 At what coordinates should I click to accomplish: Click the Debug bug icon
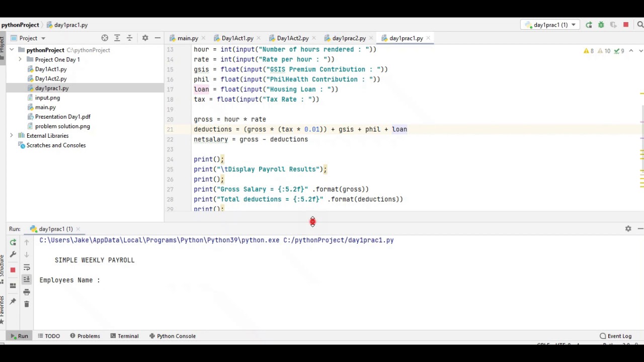(x=601, y=25)
